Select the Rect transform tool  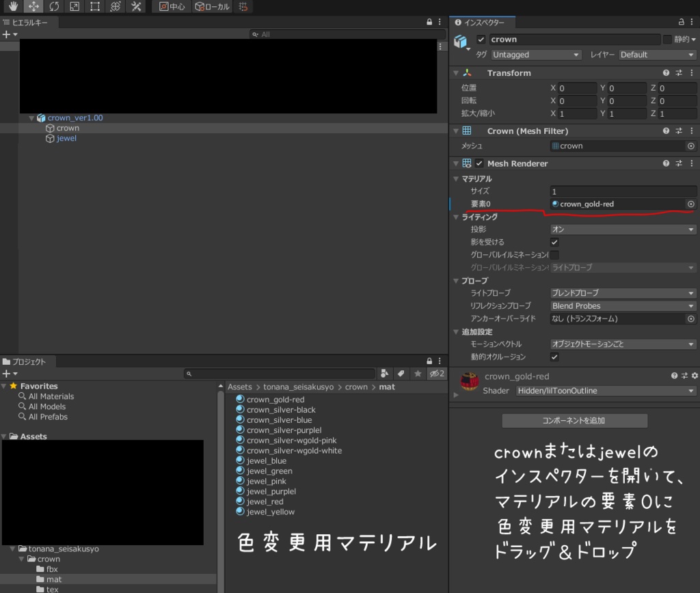click(95, 7)
